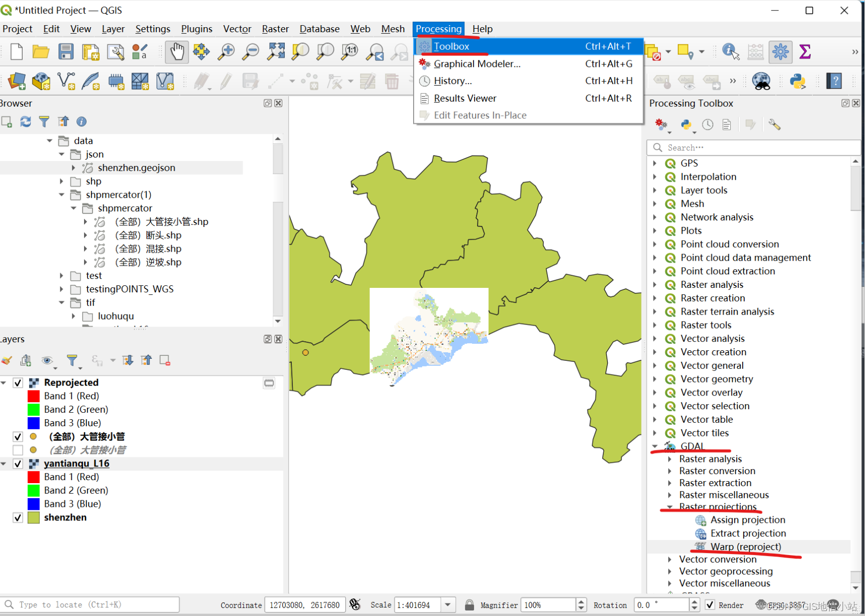Image resolution: width=865 pixels, height=616 pixels.
Task: Open Browser properties info icon
Action: 82,121
